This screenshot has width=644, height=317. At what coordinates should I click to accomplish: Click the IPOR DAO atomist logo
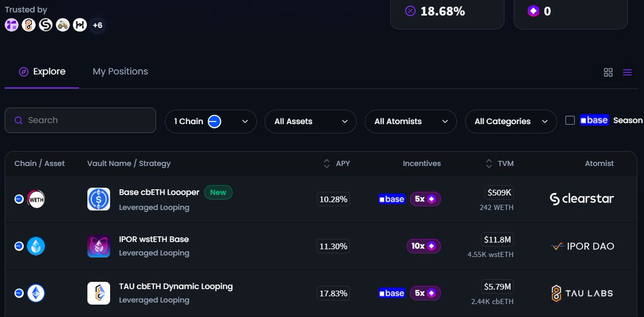pos(582,247)
